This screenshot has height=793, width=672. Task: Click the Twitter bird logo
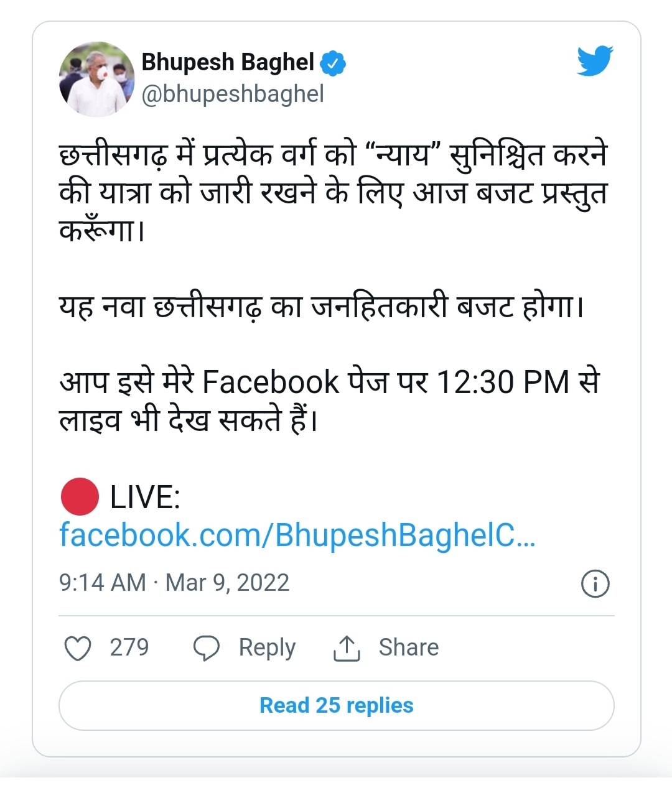595,61
